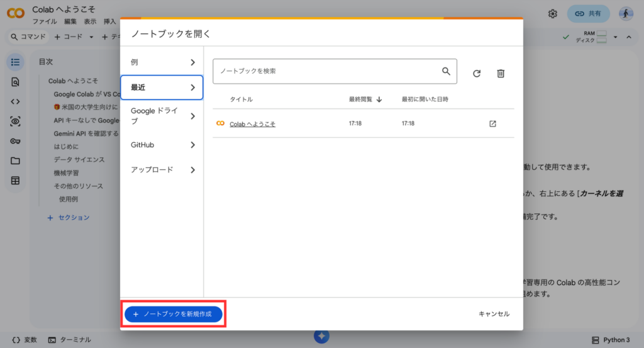The image size is (644, 348).
Task: Open the eye-shaped sidebar icon
Action: pos(15,121)
